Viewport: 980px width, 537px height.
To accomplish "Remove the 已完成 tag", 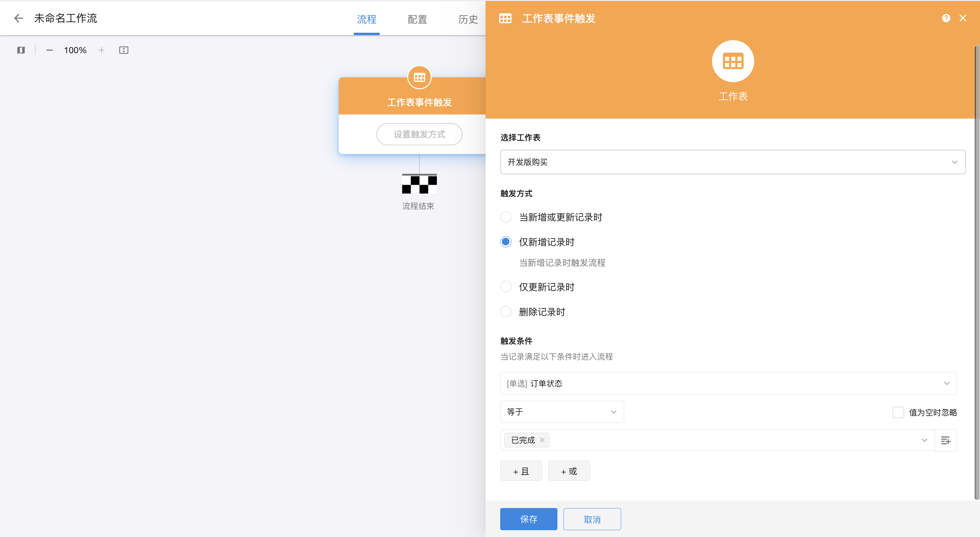I will (x=542, y=440).
